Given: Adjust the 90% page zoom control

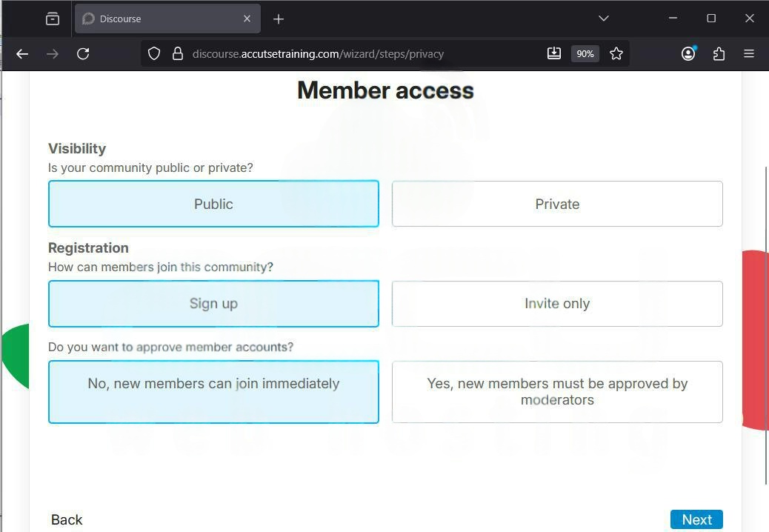Looking at the screenshot, I should [585, 53].
